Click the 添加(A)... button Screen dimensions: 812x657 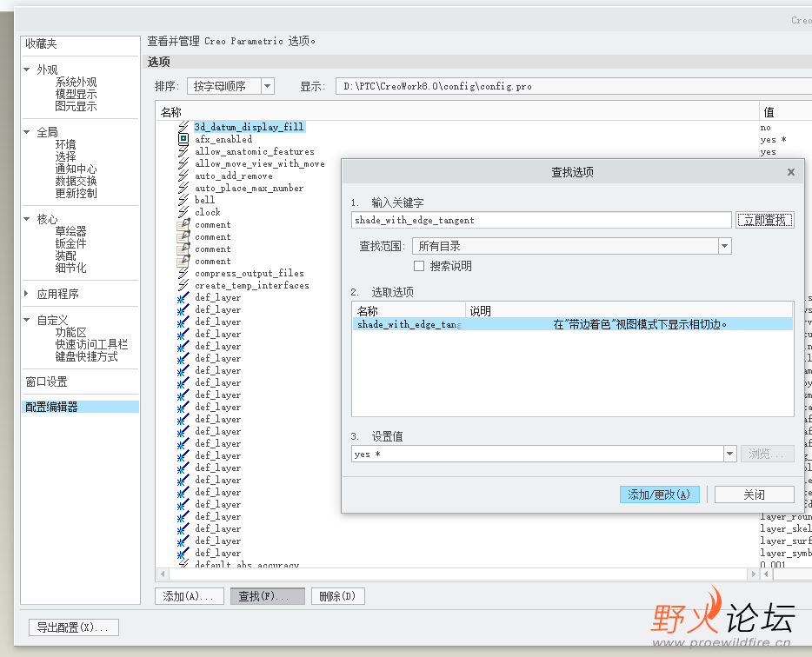189,596
